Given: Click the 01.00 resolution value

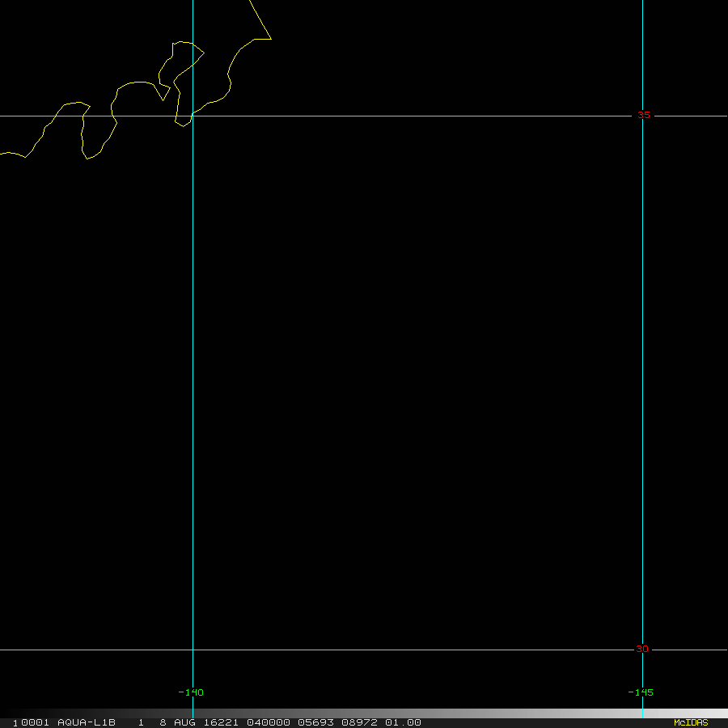Looking at the screenshot, I should tap(403, 722).
